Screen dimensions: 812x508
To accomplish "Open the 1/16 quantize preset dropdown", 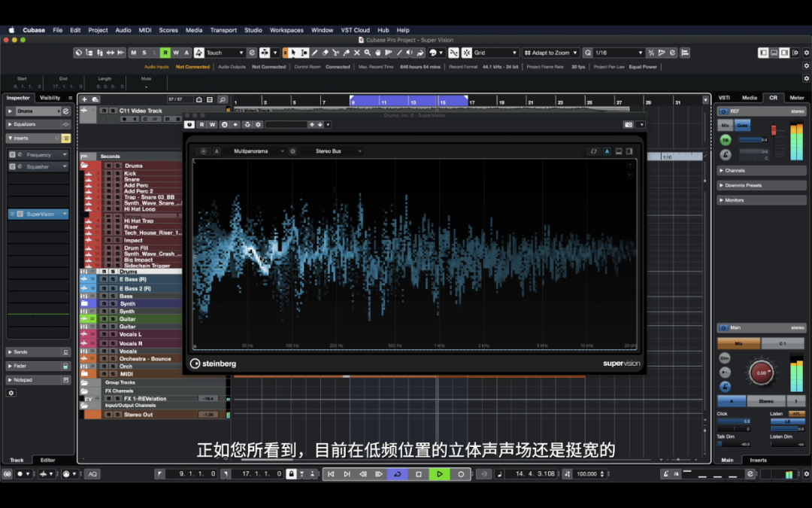I will [x=619, y=53].
